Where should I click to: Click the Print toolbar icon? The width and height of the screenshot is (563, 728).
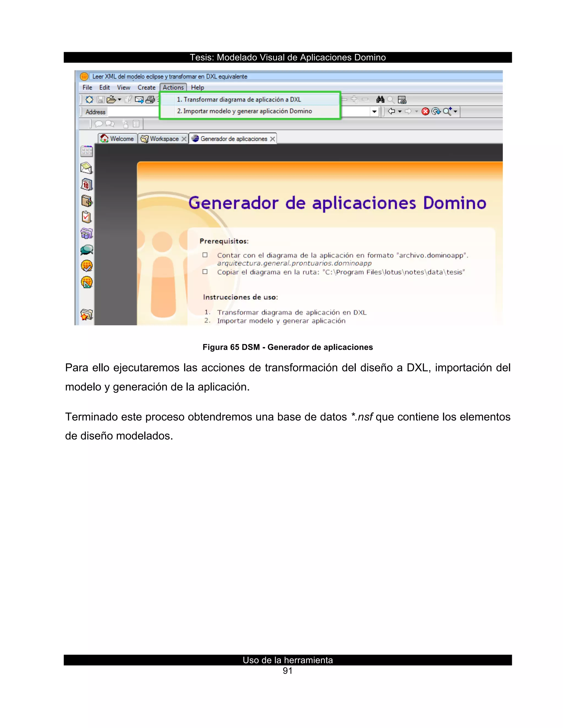150,99
